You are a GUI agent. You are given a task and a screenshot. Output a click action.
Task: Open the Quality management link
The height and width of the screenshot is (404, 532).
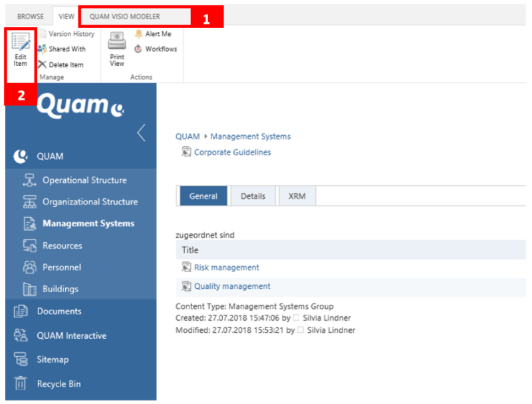[232, 286]
